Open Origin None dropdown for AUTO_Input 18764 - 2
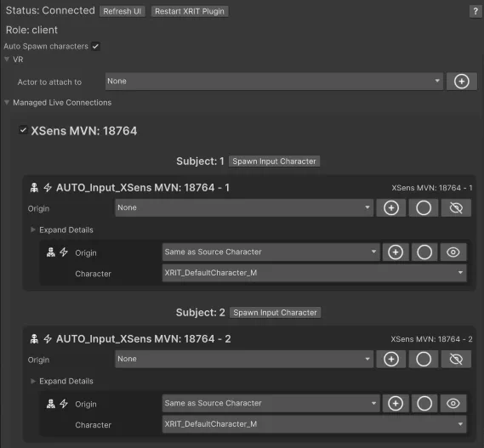This screenshot has height=448, width=484. point(244,359)
